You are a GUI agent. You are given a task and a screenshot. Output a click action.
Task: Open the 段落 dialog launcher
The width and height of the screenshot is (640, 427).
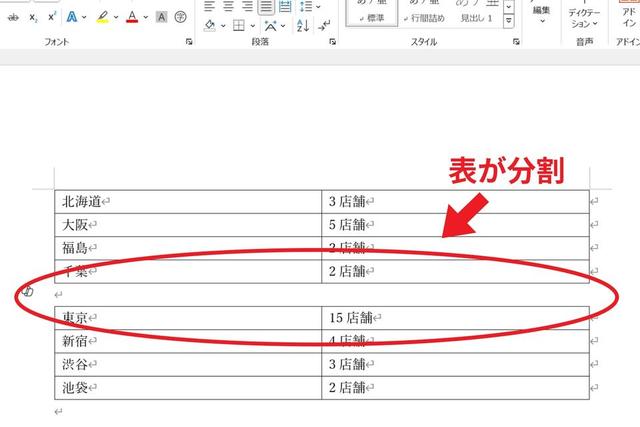click(x=333, y=41)
